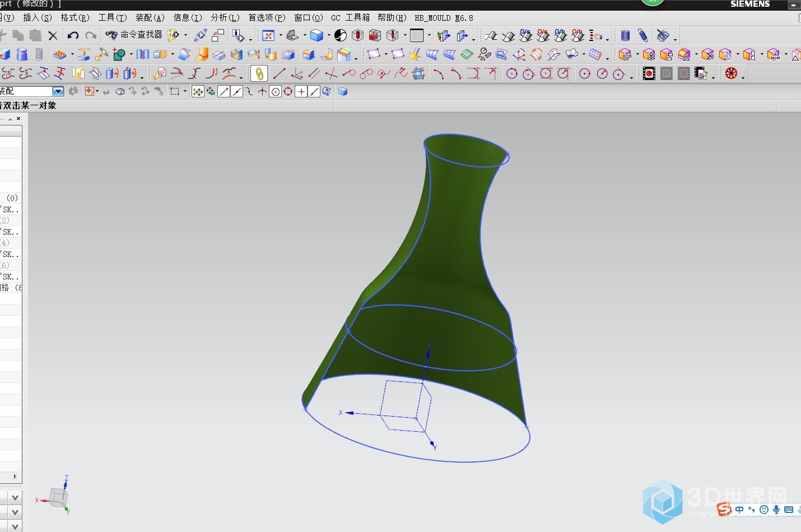Image resolution: width=801 pixels, height=532 pixels.
Task: Toggle enable snap point button
Action: pyautogui.click(x=197, y=91)
